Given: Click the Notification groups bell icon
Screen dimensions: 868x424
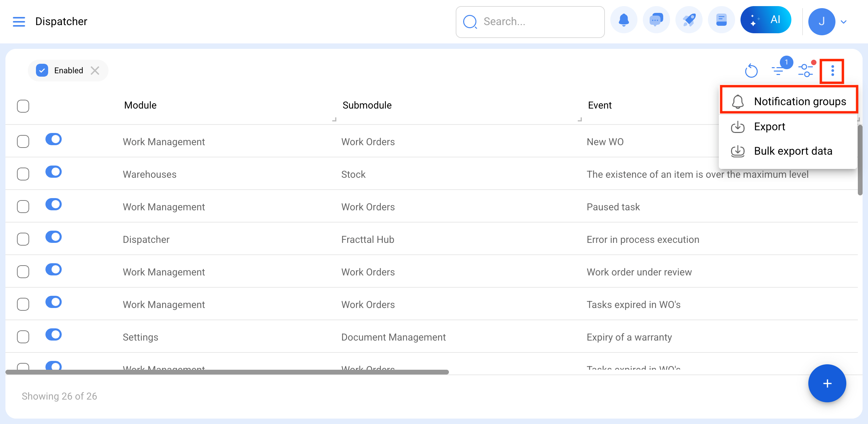Looking at the screenshot, I should pos(737,101).
